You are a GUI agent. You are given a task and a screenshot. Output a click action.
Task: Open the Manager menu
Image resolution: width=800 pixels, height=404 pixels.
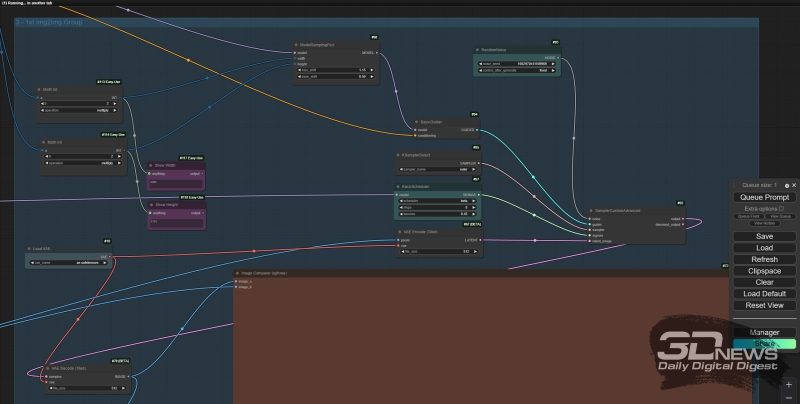pos(764,332)
